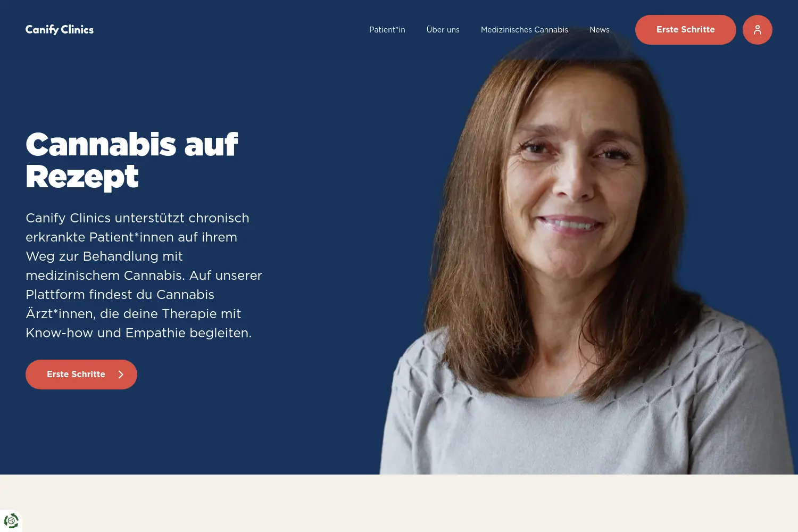Viewport: 798px width, 532px height.
Task: Click the text 'medizinischem Cannabis. Auf unserer'
Action: 144,276
